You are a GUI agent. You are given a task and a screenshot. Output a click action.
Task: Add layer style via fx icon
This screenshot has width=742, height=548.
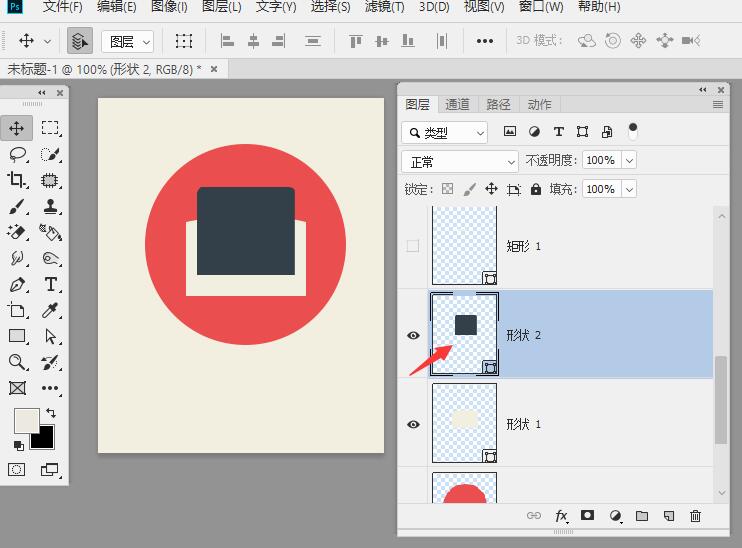(x=561, y=516)
